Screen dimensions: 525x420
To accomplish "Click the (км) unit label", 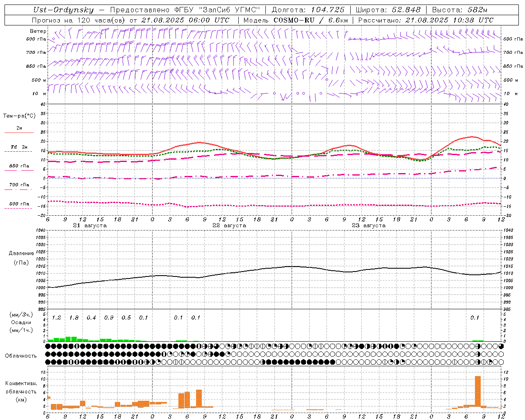I will click(21, 399).
